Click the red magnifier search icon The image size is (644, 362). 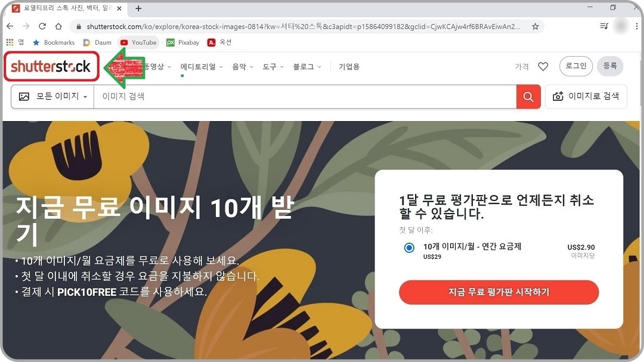(x=528, y=97)
